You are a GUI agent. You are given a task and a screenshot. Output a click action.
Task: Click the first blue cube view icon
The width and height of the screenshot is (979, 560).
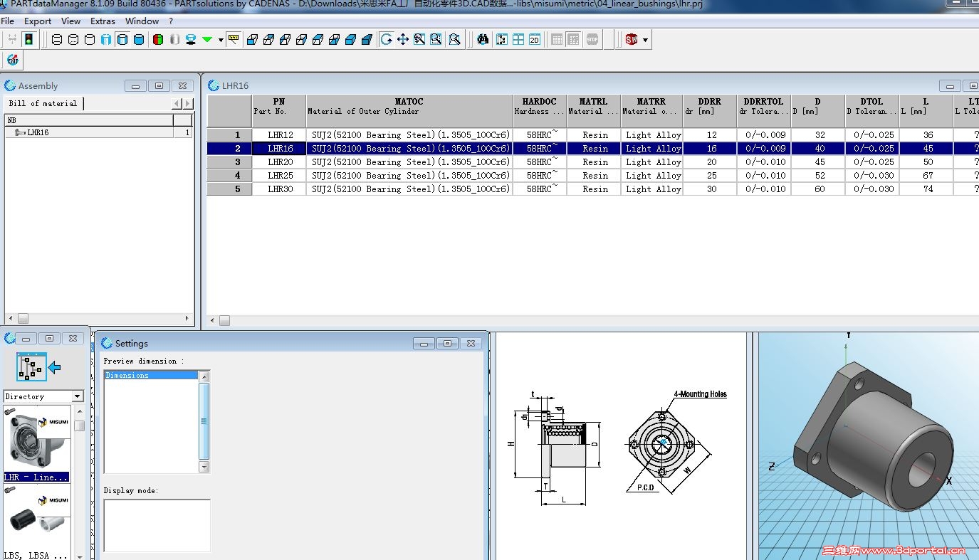click(x=252, y=40)
